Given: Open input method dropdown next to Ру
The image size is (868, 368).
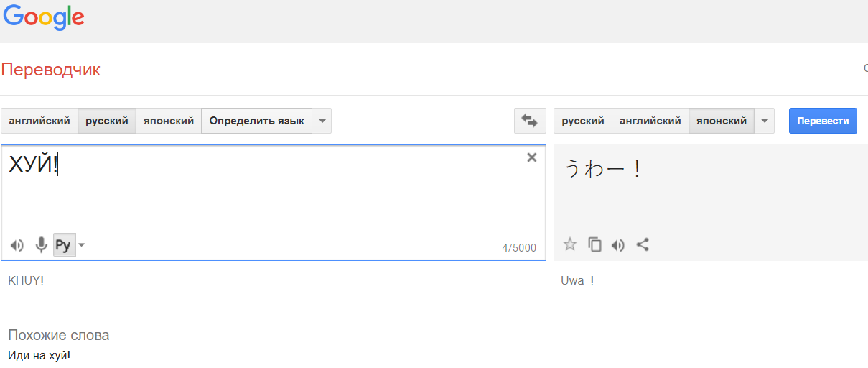Looking at the screenshot, I should point(81,245).
